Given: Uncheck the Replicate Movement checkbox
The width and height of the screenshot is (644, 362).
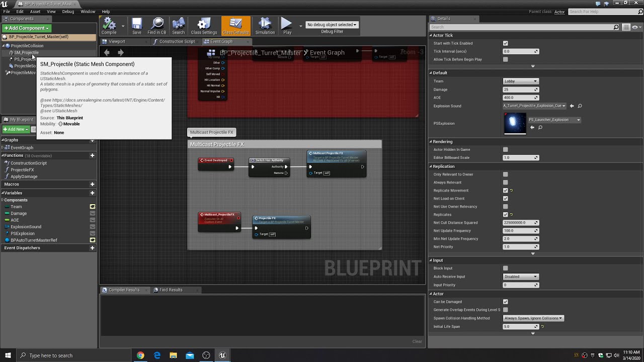Looking at the screenshot, I should 506,191.
